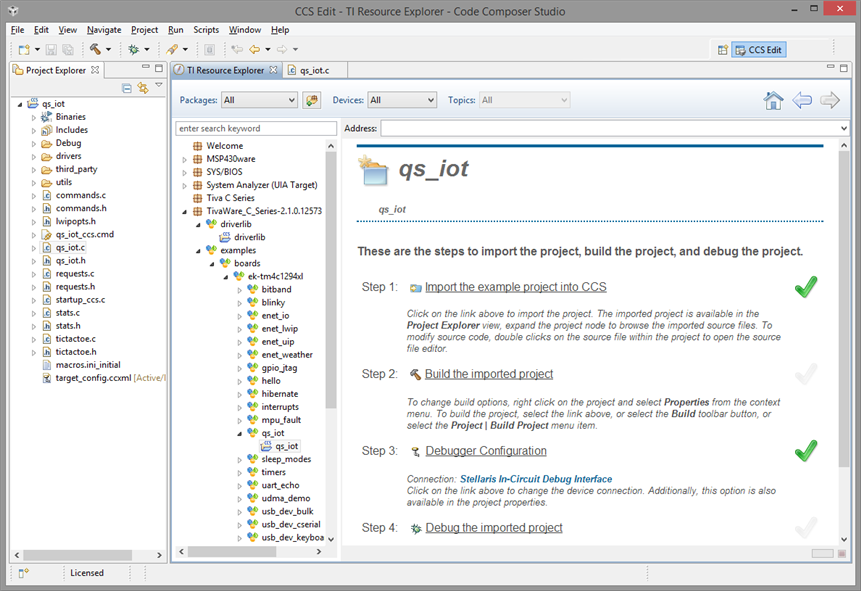Click the New project toolbar icon
The width and height of the screenshot is (861, 591).
[24, 50]
